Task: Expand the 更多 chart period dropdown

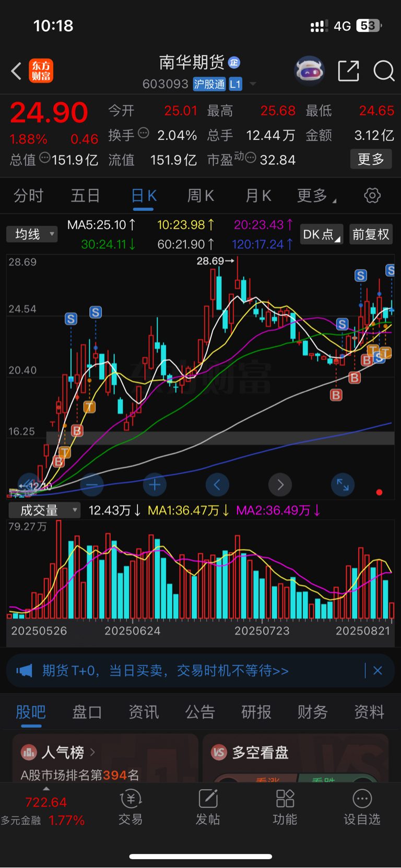Action: coord(316,196)
